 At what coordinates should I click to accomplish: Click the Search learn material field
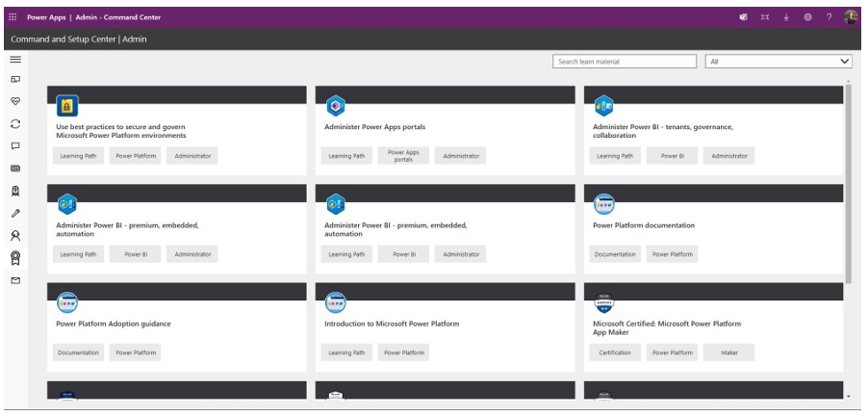(x=624, y=62)
